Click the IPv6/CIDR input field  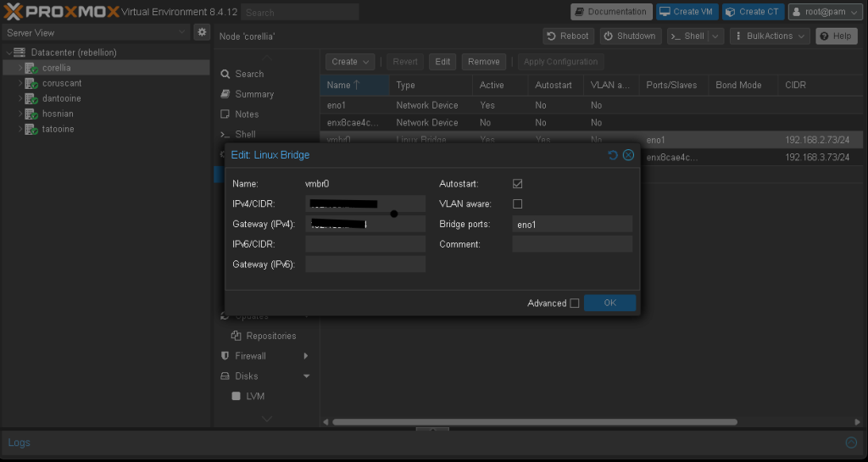(365, 244)
